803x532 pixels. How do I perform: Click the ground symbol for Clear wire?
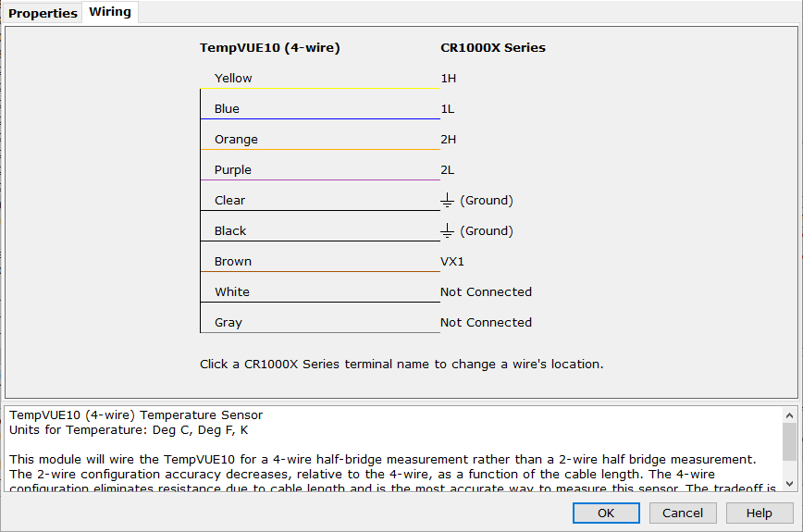click(448, 201)
